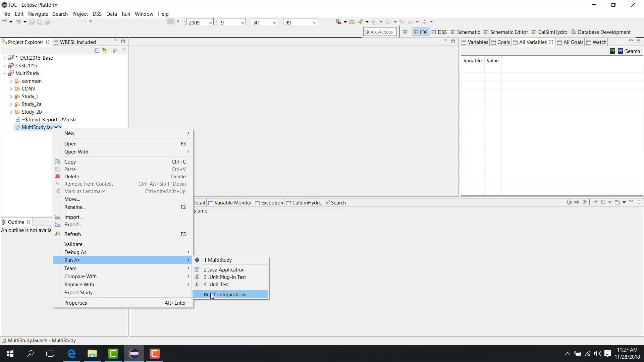Click the W icon button in All Variables
This screenshot has width=644, height=362.
(x=621, y=51)
